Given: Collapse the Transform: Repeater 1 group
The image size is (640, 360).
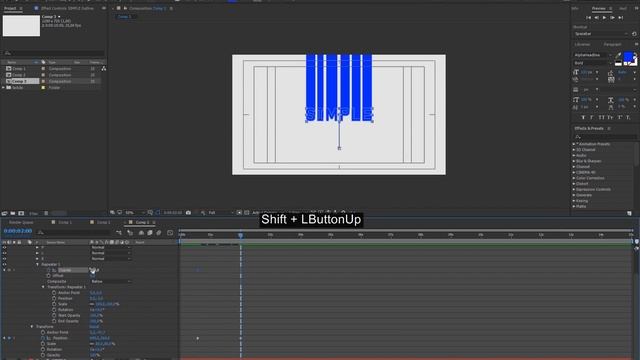Looking at the screenshot, I should click(43, 287).
